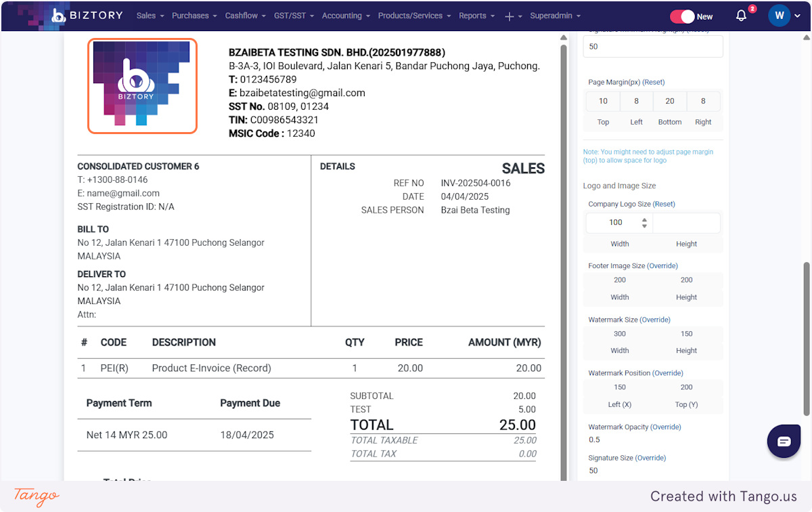Image resolution: width=812 pixels, height=512 pixels.
Task: Reset the Page Margin values
Action: (654, 82)
